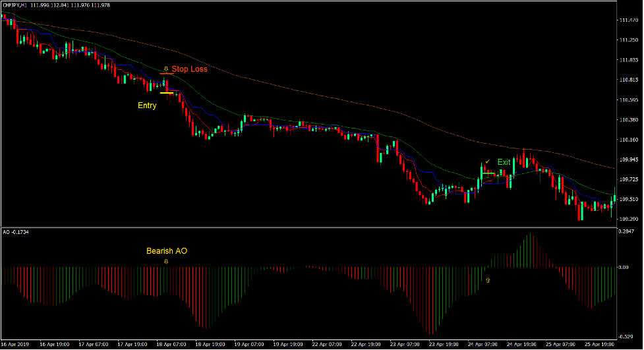Click the -0.529 AO scale value
Image resolution: width=644 pixels, height=350 pixels.
[626, 337]
